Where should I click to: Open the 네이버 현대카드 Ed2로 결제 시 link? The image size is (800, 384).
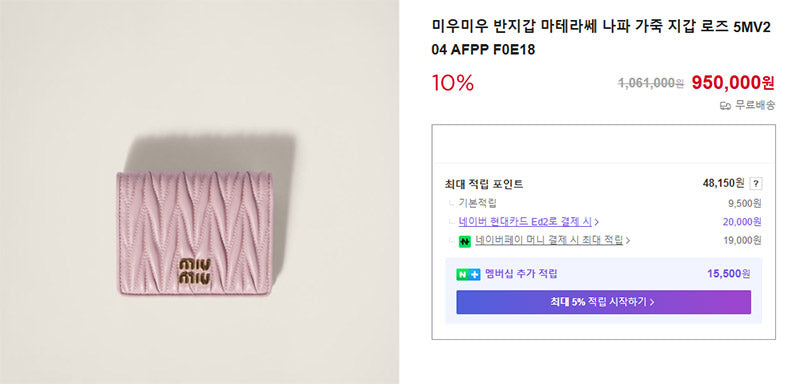tap(525, 221)
